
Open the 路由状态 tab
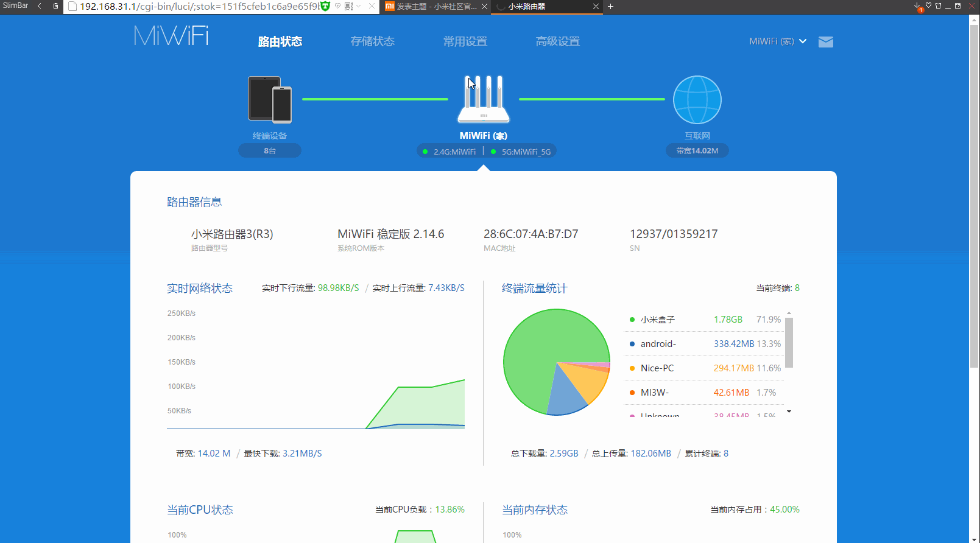[x=280, y=41]
